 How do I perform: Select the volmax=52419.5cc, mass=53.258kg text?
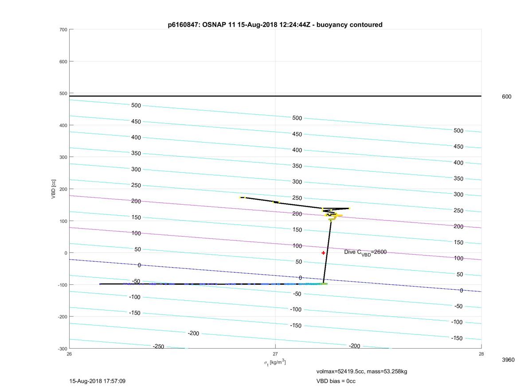[362, 371]
